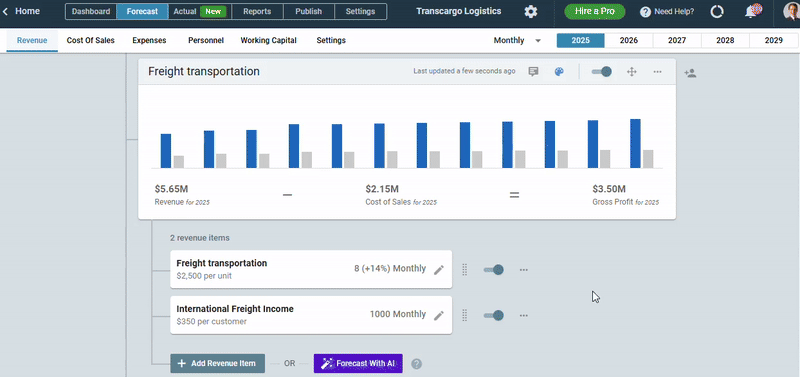Edit the International Freight Income item with pencil
Screen dimensions: 800x377
coord(439,316)
